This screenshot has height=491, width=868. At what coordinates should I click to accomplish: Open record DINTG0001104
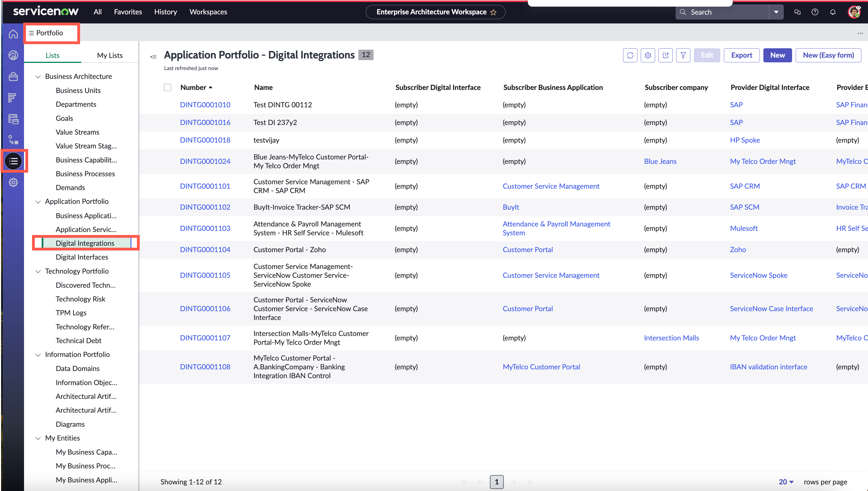coord(205,250)
